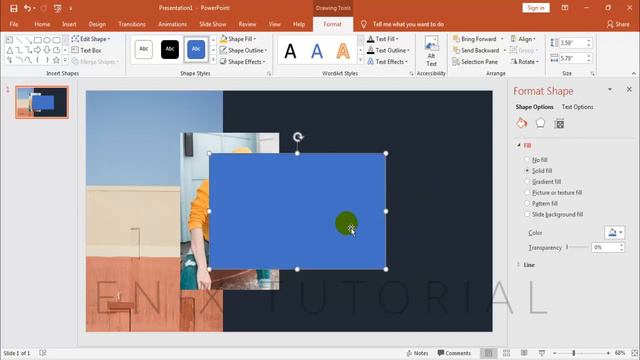This screenshot has width=640, height=360.
Task: Apply the black Abc shape style
Action: (x=170, y=49)
